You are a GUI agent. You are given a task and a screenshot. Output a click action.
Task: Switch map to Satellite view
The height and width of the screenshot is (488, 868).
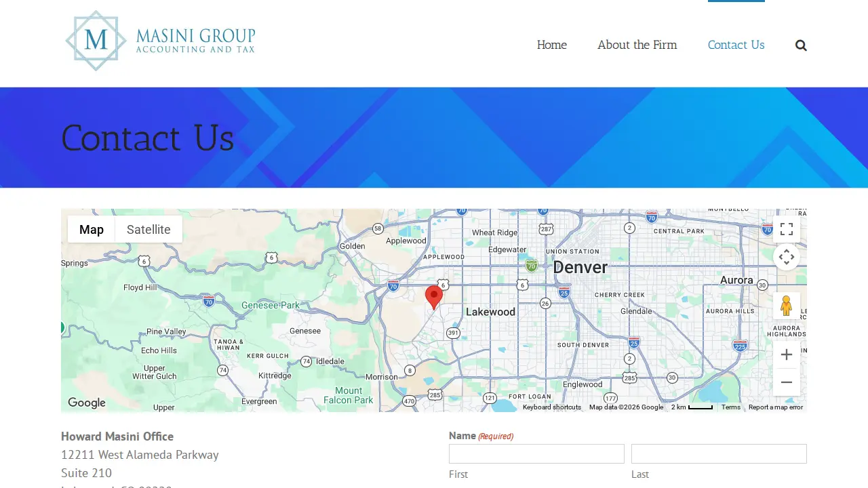[149, 229]
